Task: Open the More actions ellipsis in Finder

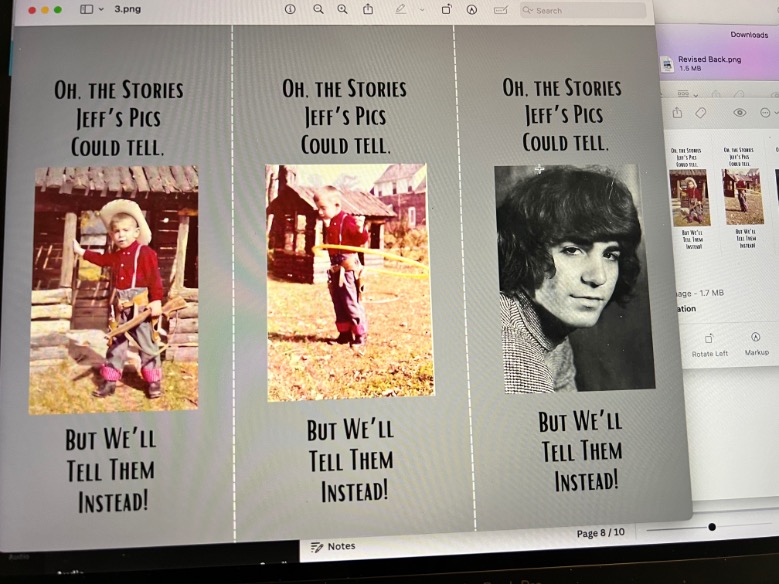Action: coord(765,113)
